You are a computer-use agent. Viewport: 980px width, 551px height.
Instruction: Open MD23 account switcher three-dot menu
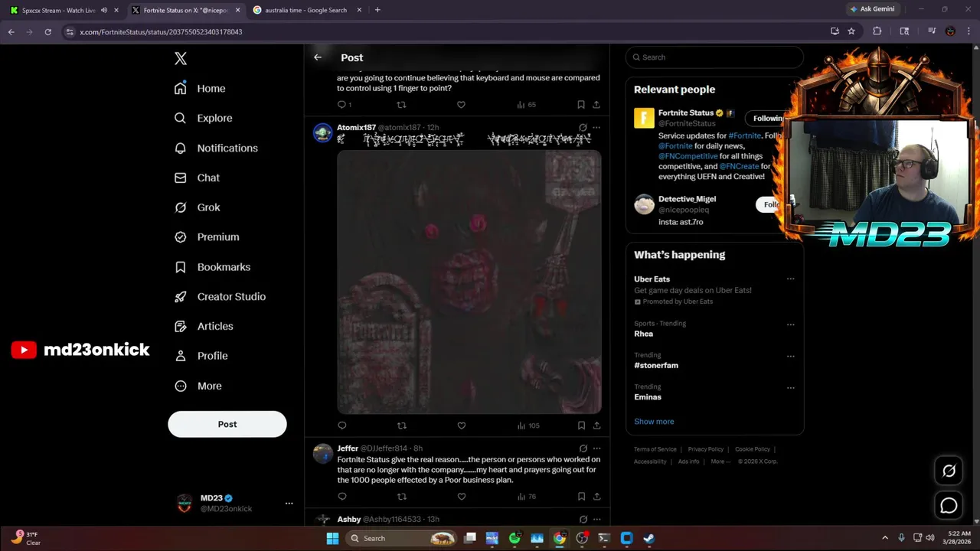[x=289, y=503]
